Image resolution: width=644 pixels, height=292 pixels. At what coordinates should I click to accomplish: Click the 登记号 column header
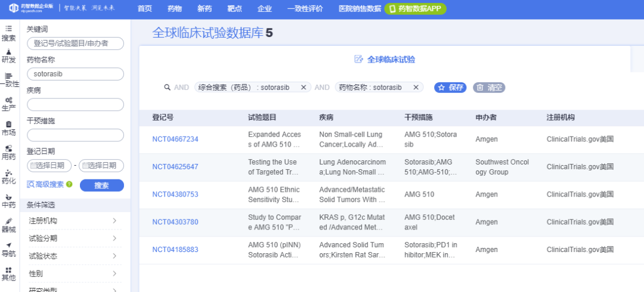coord(163,117)
